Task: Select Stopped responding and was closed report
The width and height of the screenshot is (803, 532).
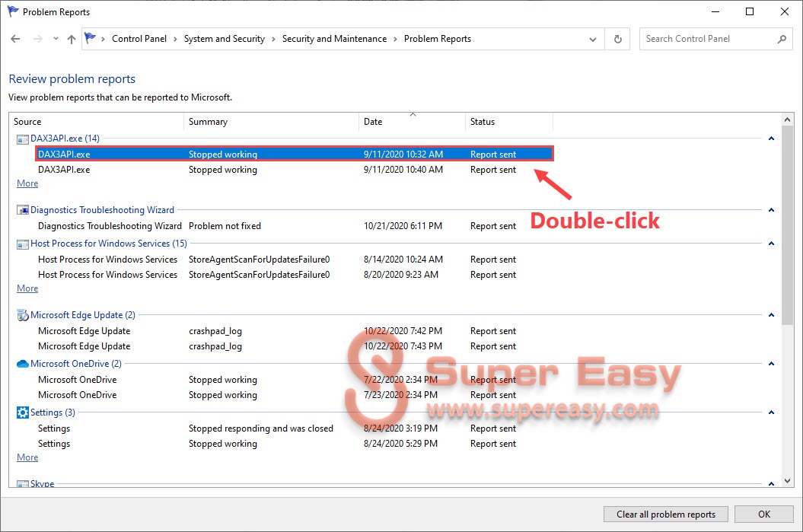Action: point(295,428)
